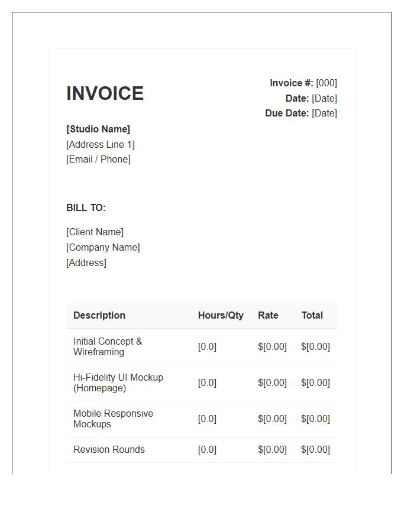The width and height of the screenshot is (414, 532).
Task: Select 'Initial Concept & Wireframing' description cell
Action: point(108,347)
